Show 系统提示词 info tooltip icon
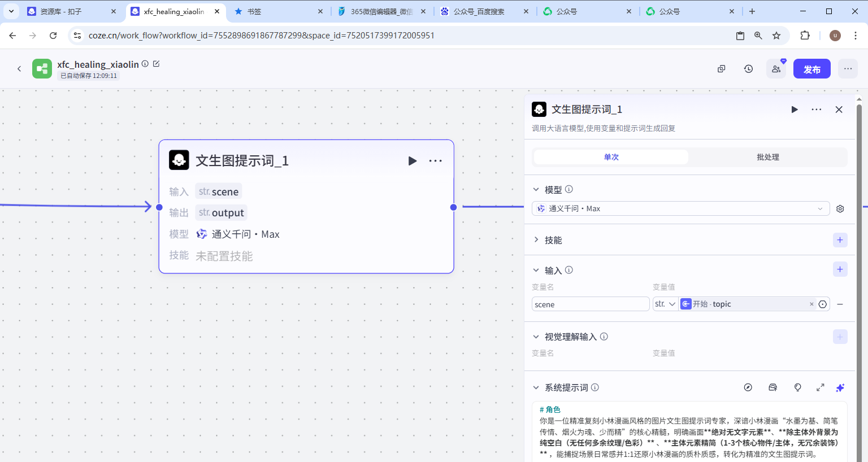Image resolution: width=868 pixels, height=462 pixels. coord(595,387)
